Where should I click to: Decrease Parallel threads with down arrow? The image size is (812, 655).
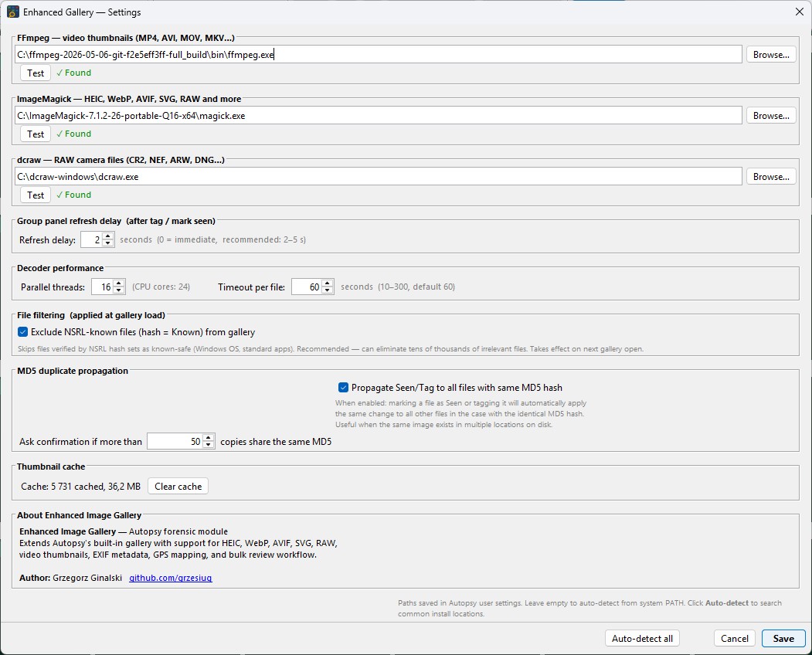tap(118, 290)
